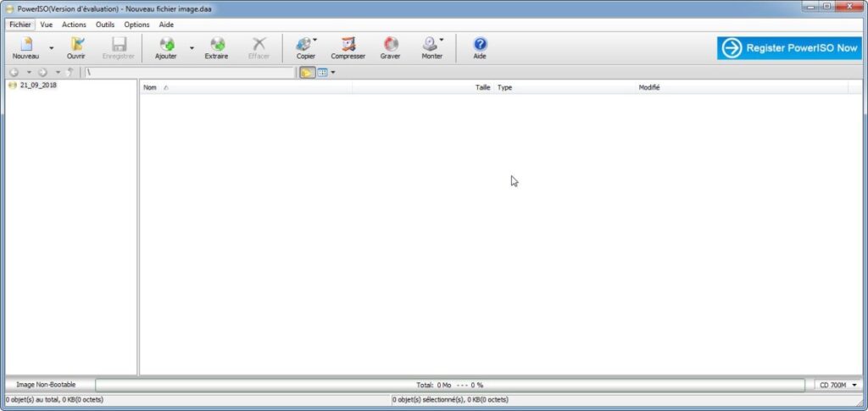Click the Enregistrer floppy disk icon
The height and width of the screenshot is (411, 868).
pyautogui.click(x=119, y=44)
